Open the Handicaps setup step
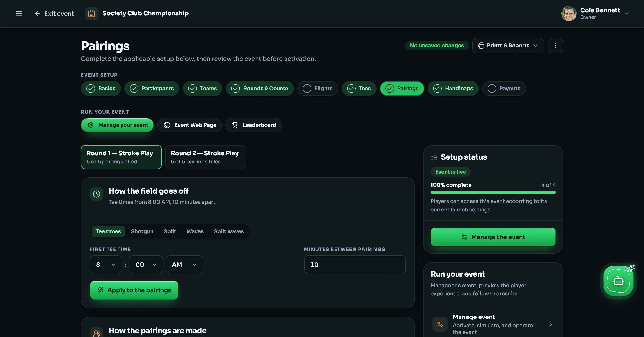The width and height of the screenshot is (644, 337). 453,89
